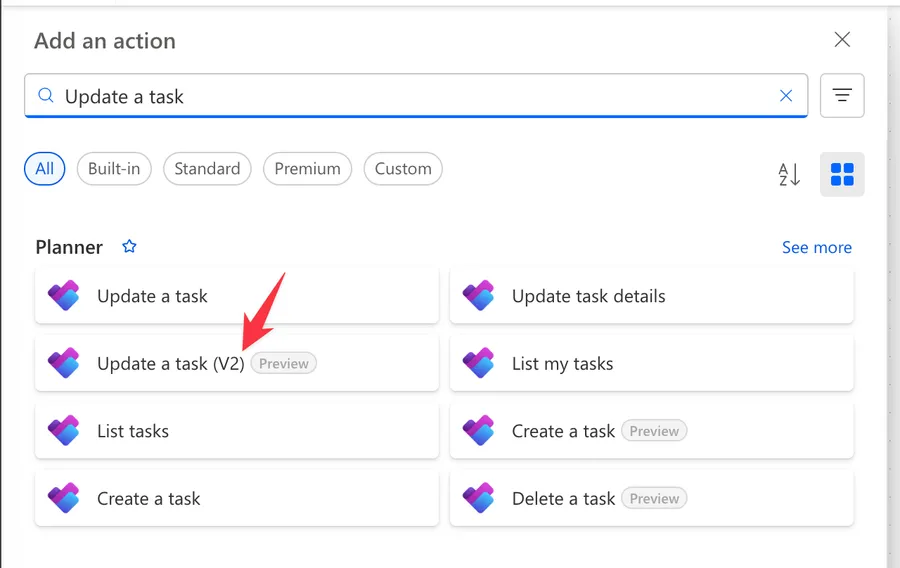The height and width of the screenshot is (568, 900).
Task: Click the Delete a task Planner icon
Action: [x=479, y=498]
